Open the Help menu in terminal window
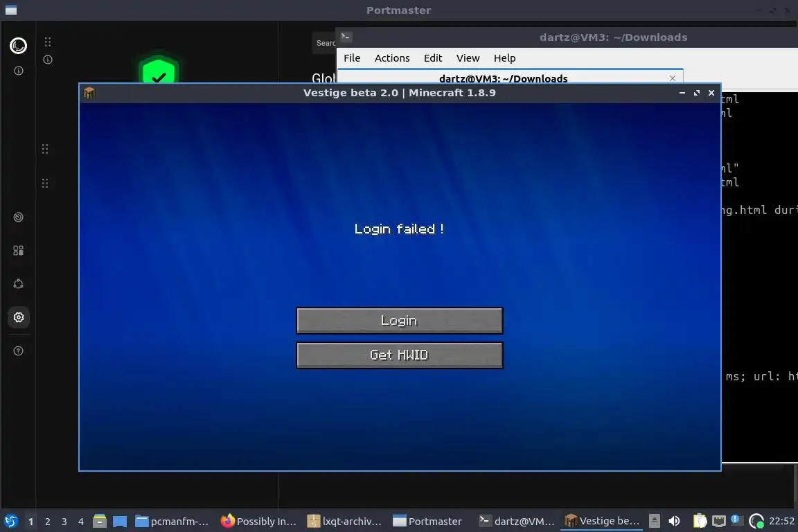 coord(504,58)
